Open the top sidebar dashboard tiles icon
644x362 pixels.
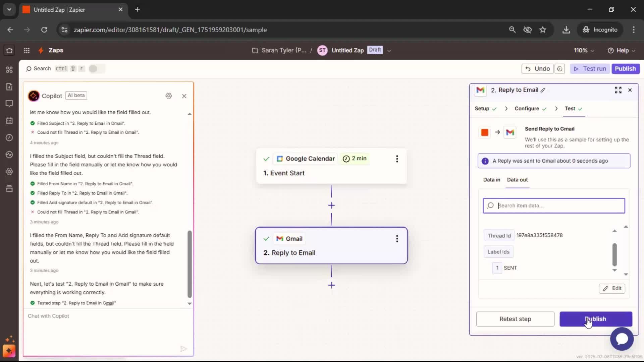(9, 69)
